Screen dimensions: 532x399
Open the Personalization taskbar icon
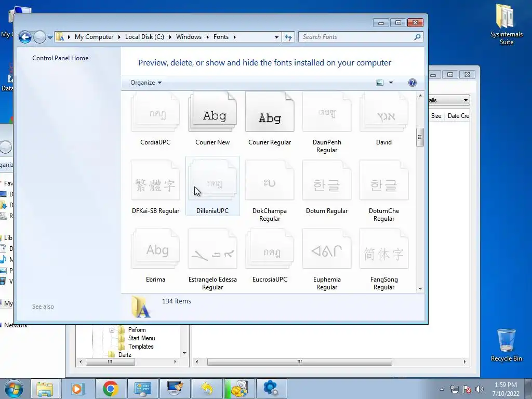pyautogui.click(x=175, y=389)
